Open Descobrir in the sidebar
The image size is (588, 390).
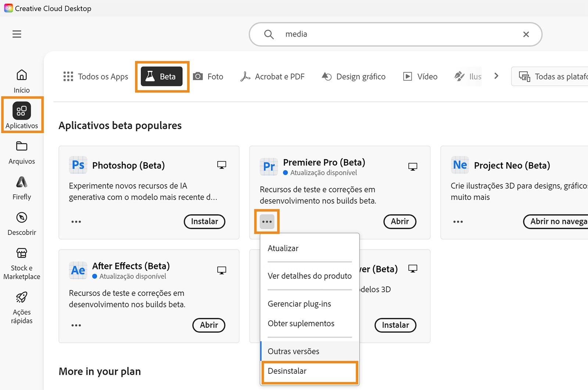pyautogui.click(x=22, y=224)
